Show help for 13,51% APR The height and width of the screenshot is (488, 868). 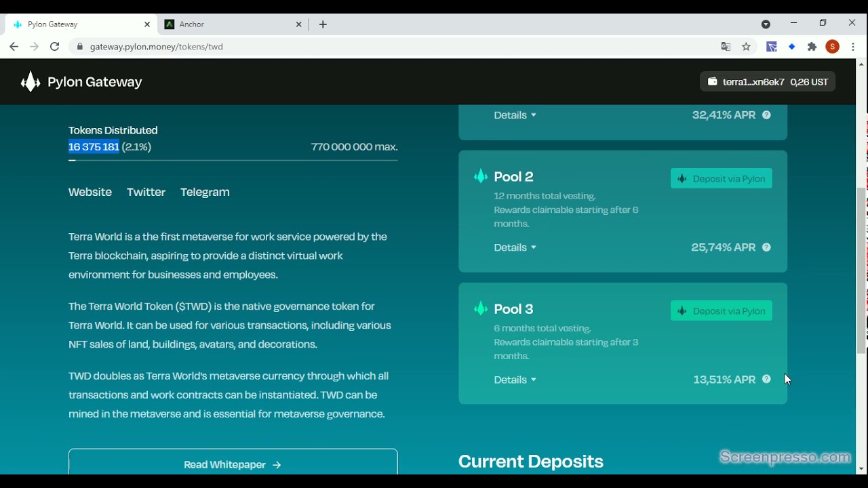767,380
